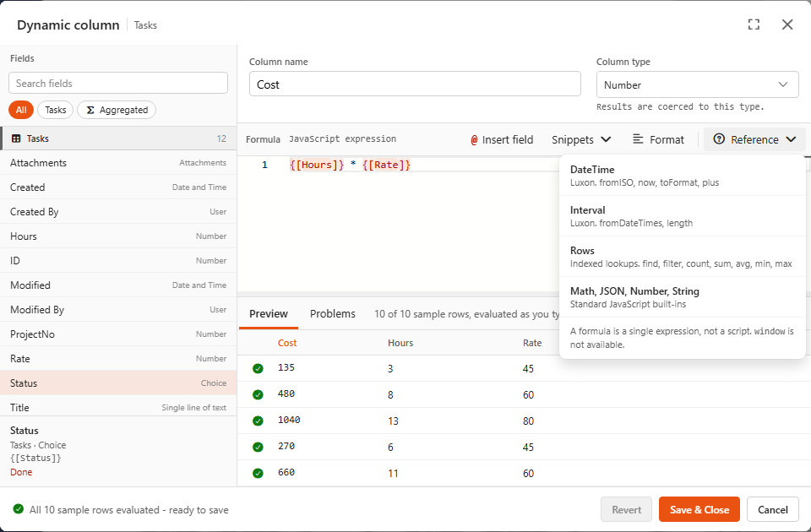Image resolution: width=811 pixels, height=532 pixels.
Task: Click the at-sign Insert field icon
Action: 474,139
